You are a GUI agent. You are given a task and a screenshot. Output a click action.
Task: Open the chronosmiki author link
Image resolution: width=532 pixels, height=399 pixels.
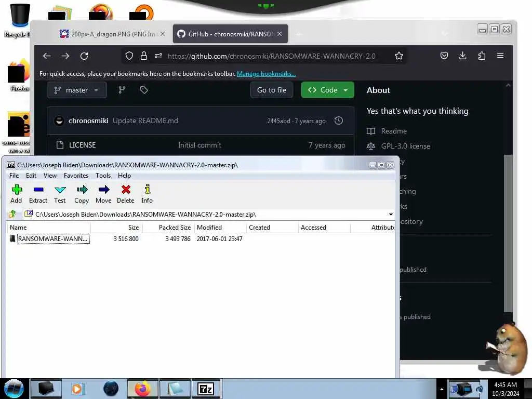(88, 121)
